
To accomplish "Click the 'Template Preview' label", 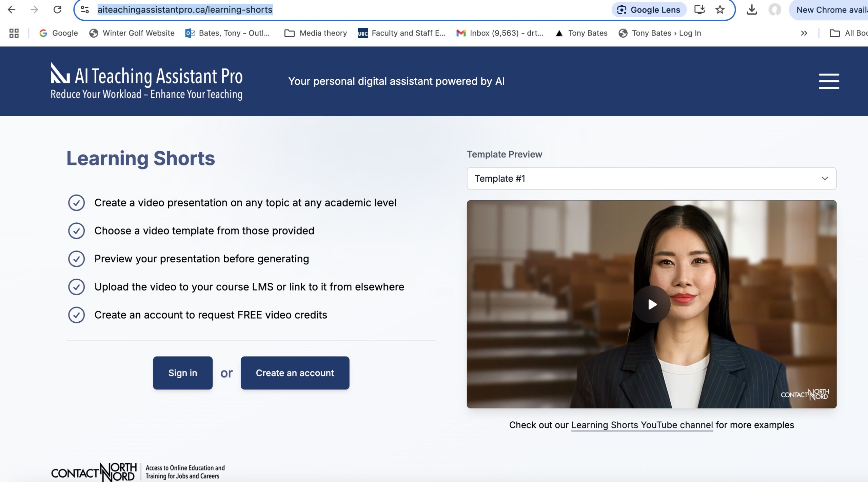I will pos(505,154).
